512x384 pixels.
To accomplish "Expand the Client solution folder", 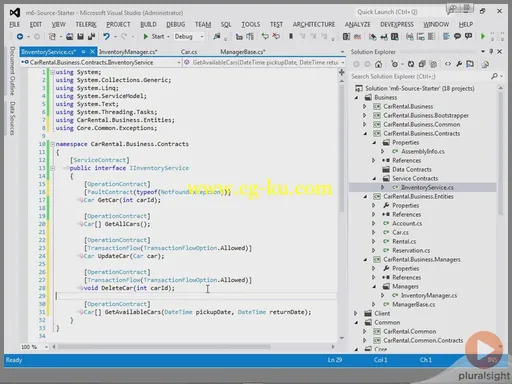I will click(x=356, y=313).
